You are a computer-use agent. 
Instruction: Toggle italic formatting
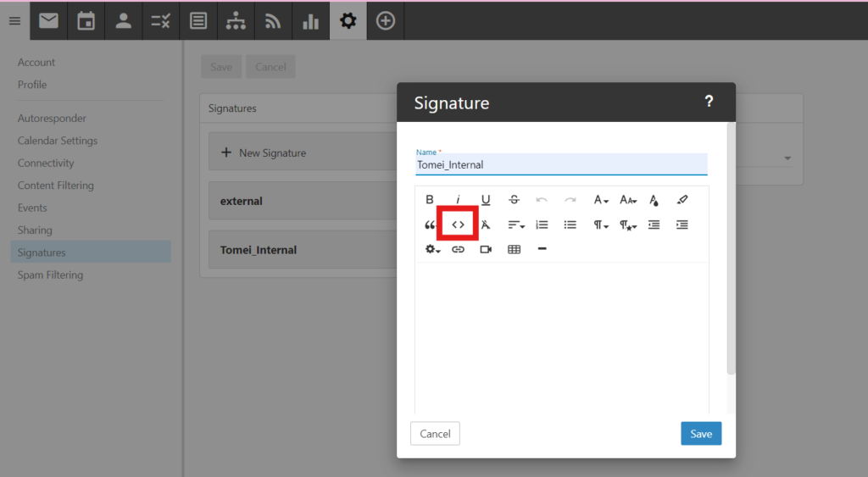458,200
